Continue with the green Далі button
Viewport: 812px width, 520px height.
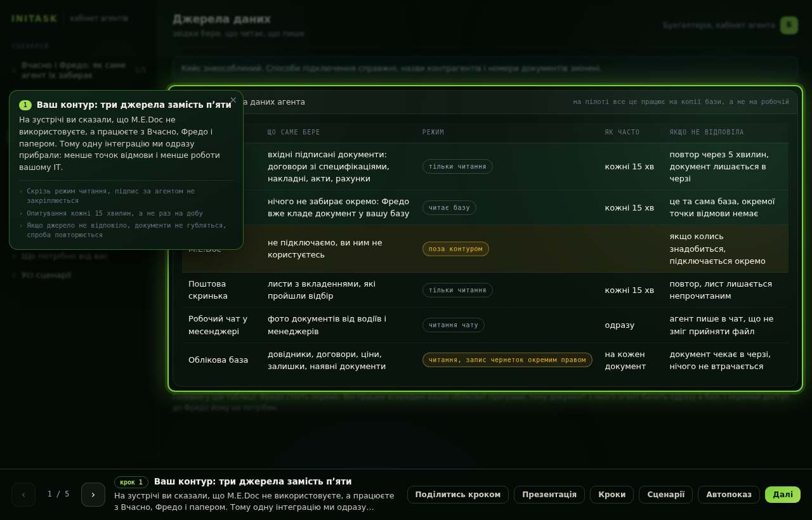tap(783, 495)
